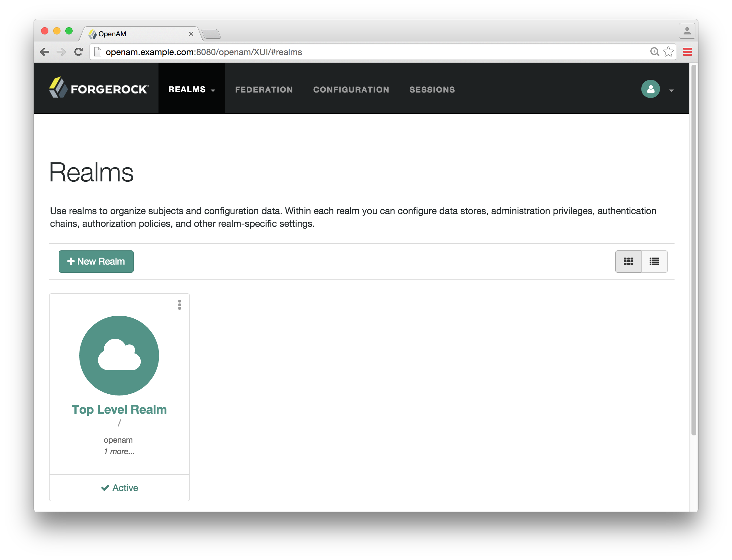
Task: Click the New Realm button
Action: [96, 261]
